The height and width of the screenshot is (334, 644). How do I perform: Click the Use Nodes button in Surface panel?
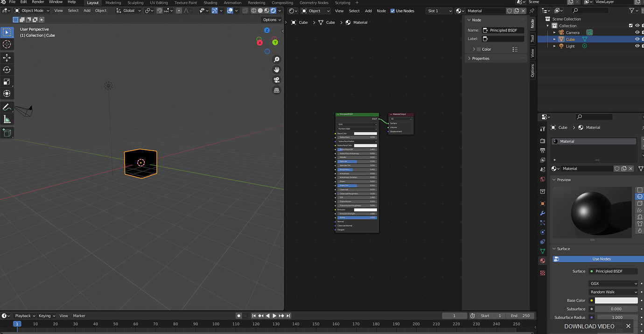coord(598,259)
